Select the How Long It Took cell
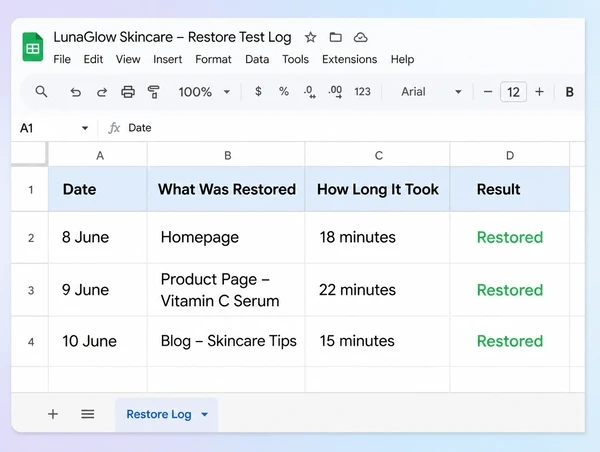The height and width of the screenshot is (452, 600). (x=377, y=189)
